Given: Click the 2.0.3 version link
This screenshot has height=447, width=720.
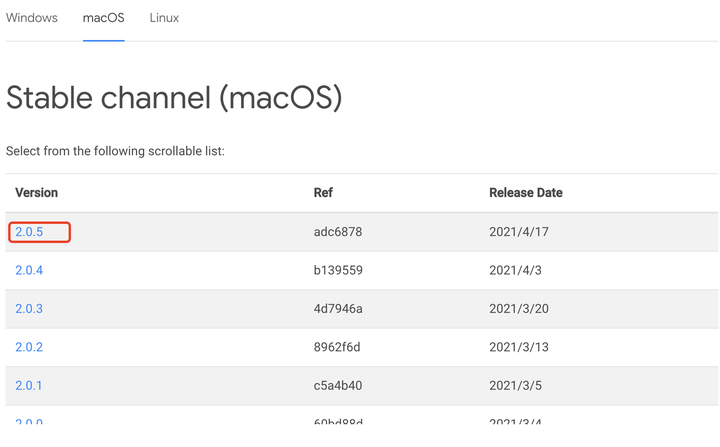Looking at the screenshot, I should click(x=29, y=309).
